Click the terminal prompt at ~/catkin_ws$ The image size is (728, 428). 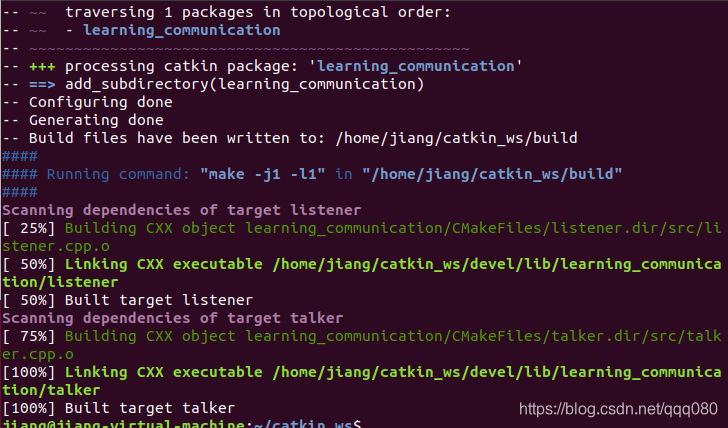tap(182, 423)
